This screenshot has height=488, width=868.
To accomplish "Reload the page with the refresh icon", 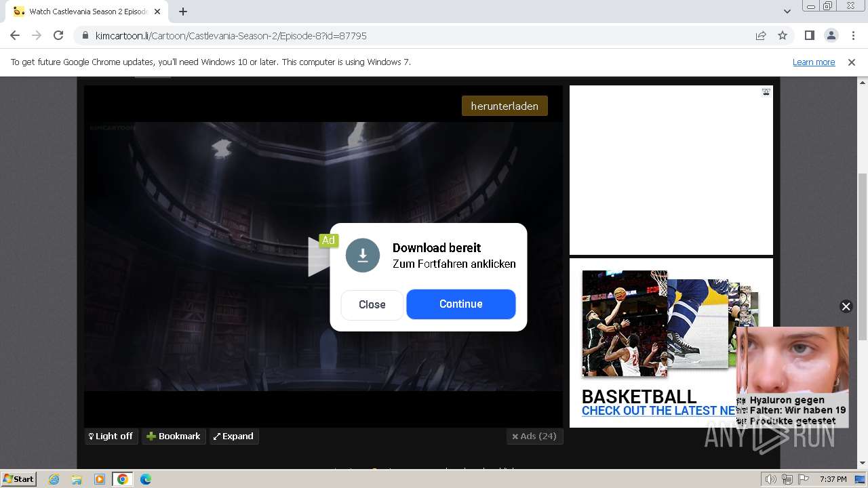I will click(58, 35).
